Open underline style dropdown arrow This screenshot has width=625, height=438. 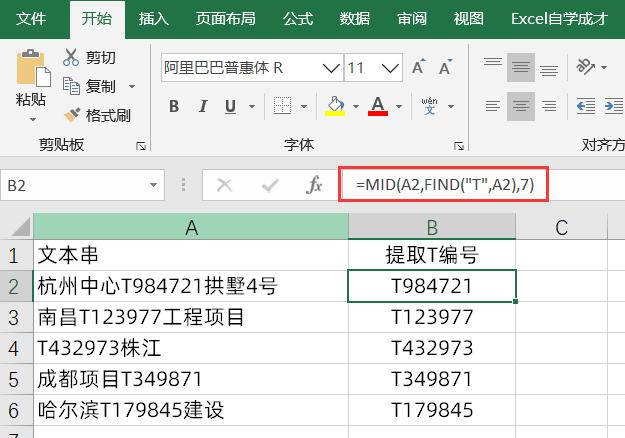point(252,106)
